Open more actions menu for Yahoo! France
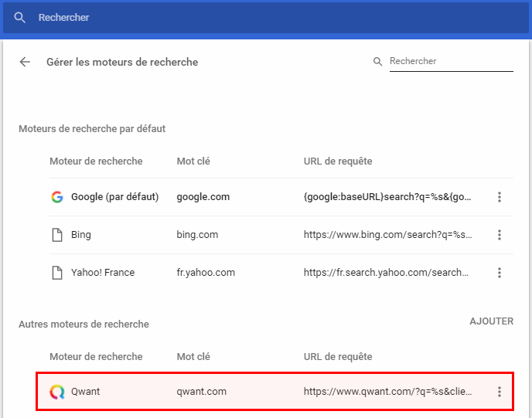Screen dimensions: 532x418 coord(500,273)
